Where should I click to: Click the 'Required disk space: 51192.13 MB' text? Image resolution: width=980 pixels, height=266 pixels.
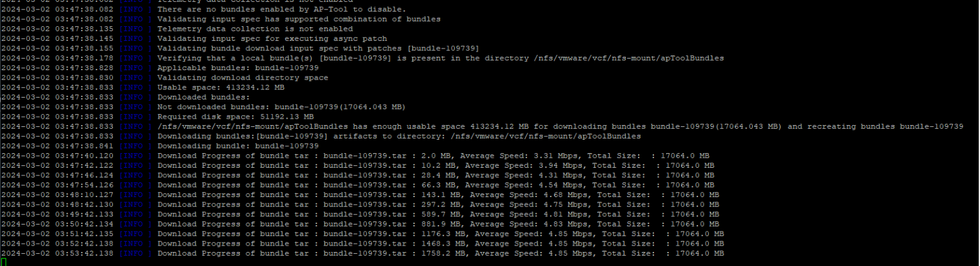[235, 117]
